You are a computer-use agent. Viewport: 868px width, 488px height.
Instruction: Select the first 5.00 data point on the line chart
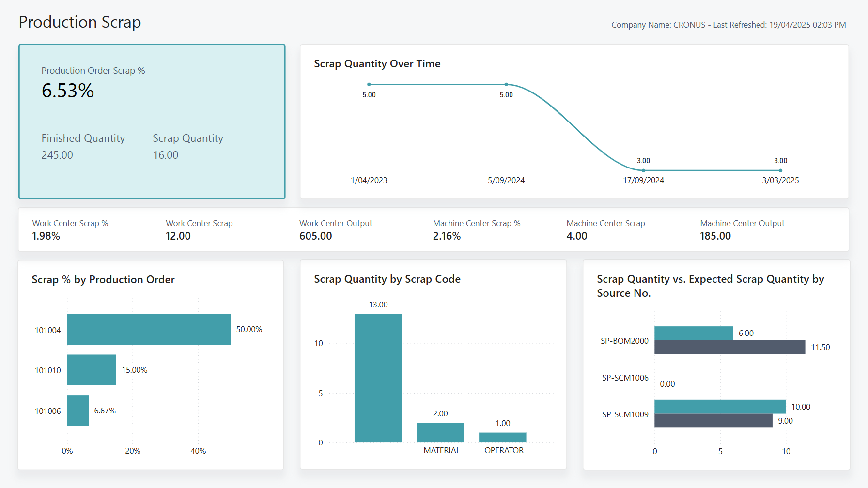click(x=369, y=83)
